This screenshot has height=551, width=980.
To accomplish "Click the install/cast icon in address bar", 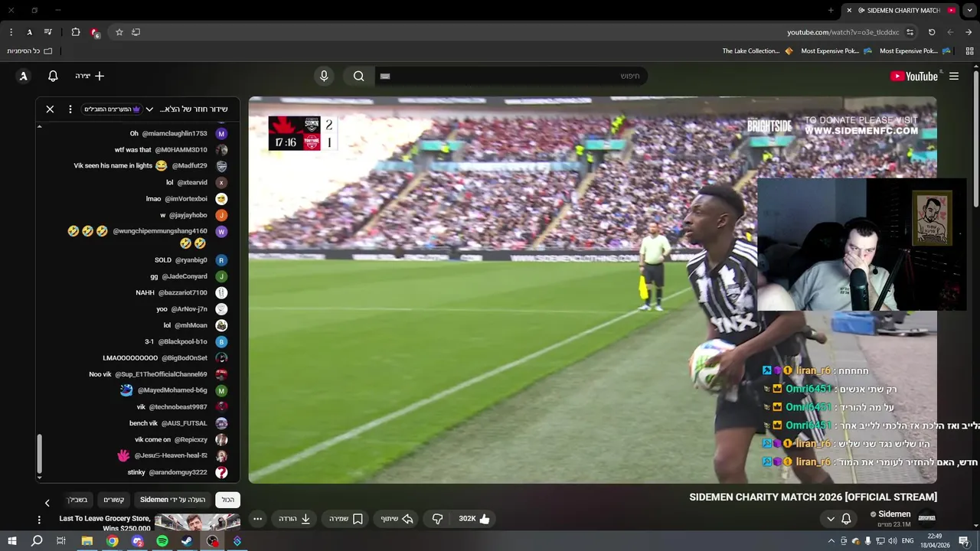I will [x=136, y=32].
